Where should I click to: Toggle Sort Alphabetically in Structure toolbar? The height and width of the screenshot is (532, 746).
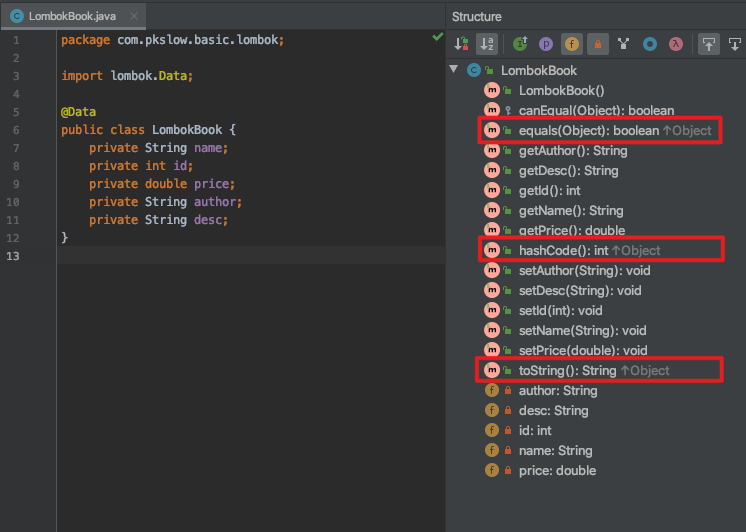[x=487, y=44]
